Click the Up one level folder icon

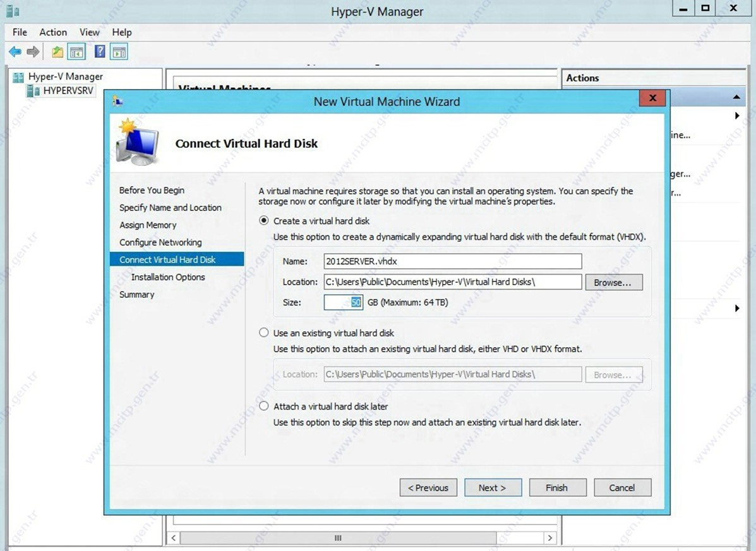tap(57, 52)
